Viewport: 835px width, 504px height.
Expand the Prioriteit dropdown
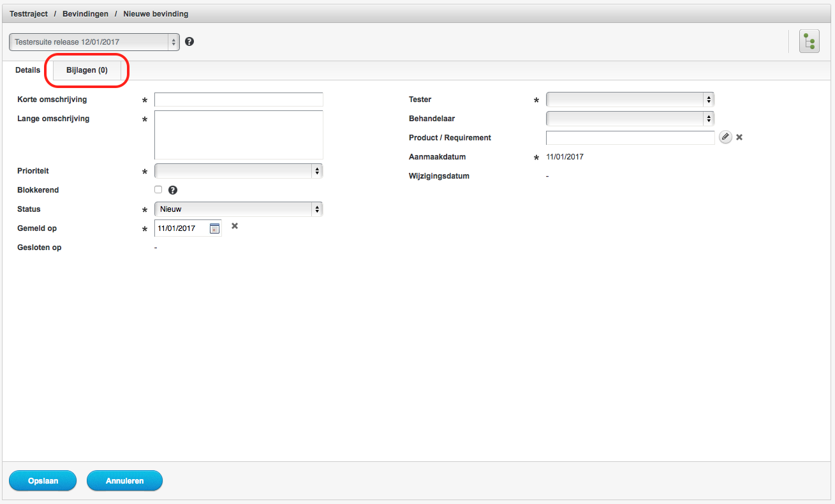click(239, 171)
